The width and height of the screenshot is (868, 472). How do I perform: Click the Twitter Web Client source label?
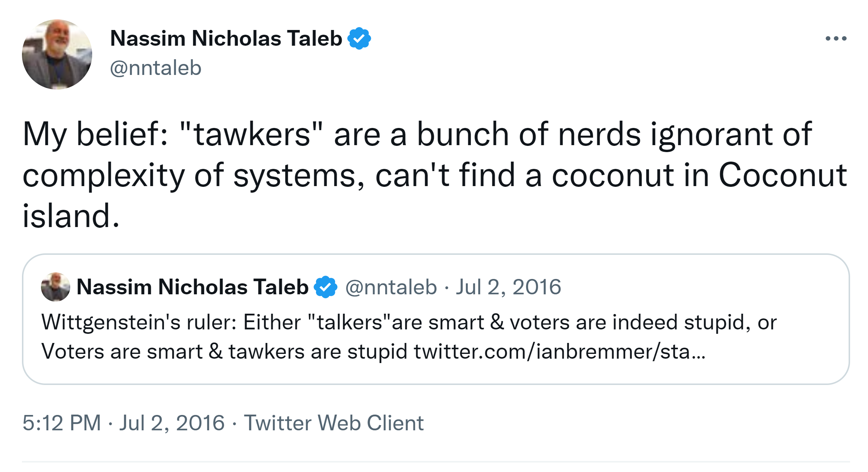click(x=334, y=423)
